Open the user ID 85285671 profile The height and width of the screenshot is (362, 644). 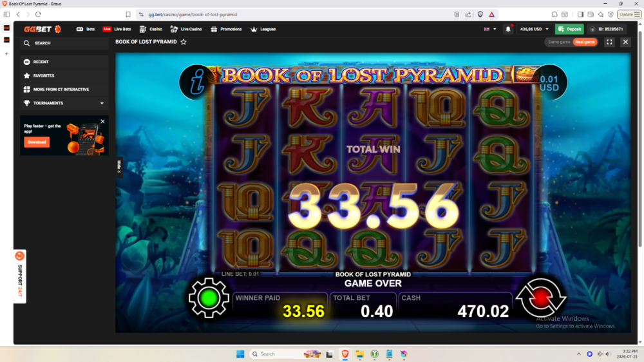[x=607, y=29]
